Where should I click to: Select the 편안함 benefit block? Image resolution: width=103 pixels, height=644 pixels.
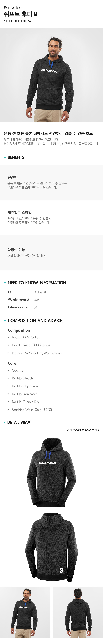pyautogui.click(x=51, y=182)
